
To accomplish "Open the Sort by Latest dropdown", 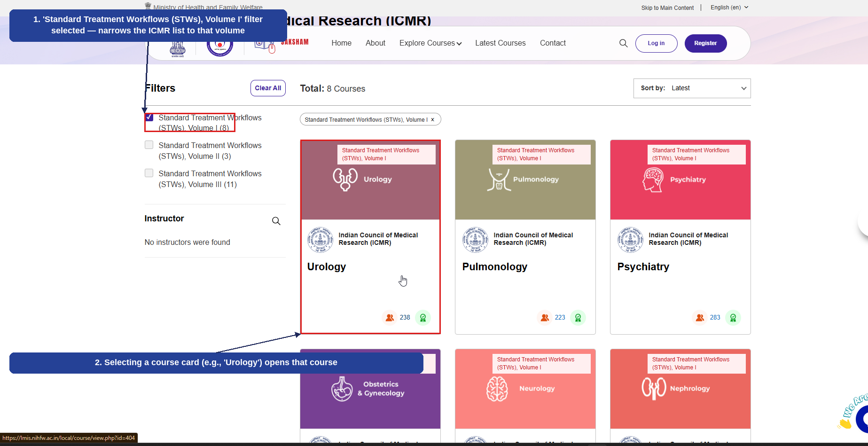I will [x=692, y=88].
